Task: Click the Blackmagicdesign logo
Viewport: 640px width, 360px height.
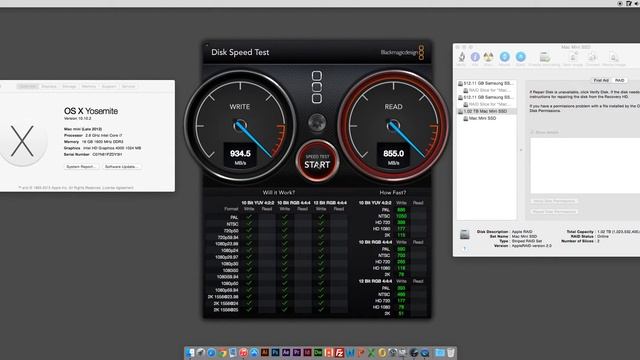Action: pyautogui.click(x=402, y=52)
